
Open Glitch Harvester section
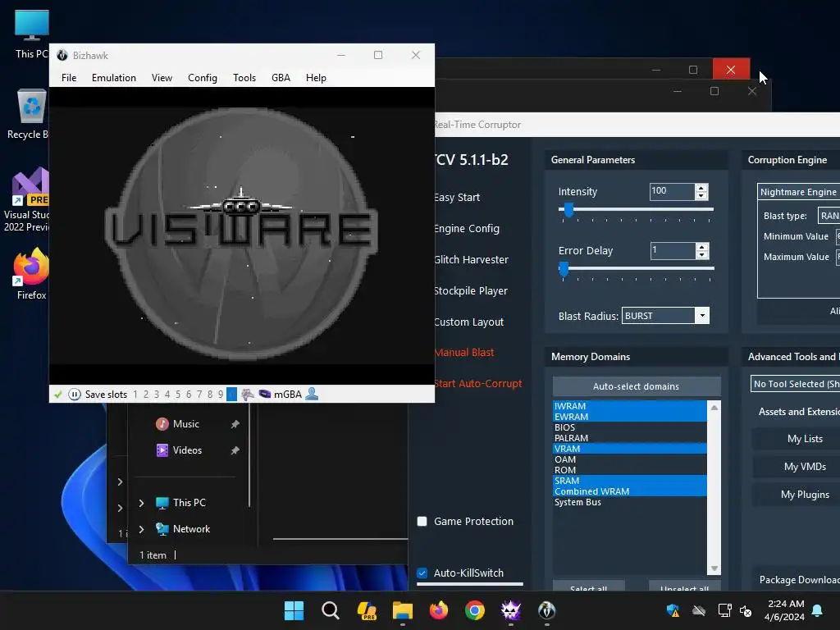point(472,260)
